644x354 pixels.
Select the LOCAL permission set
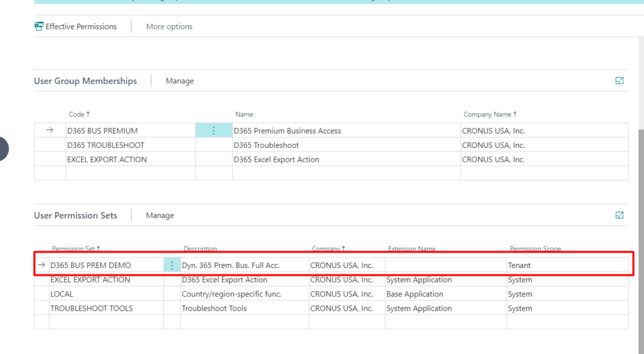[x=106, y=294]
